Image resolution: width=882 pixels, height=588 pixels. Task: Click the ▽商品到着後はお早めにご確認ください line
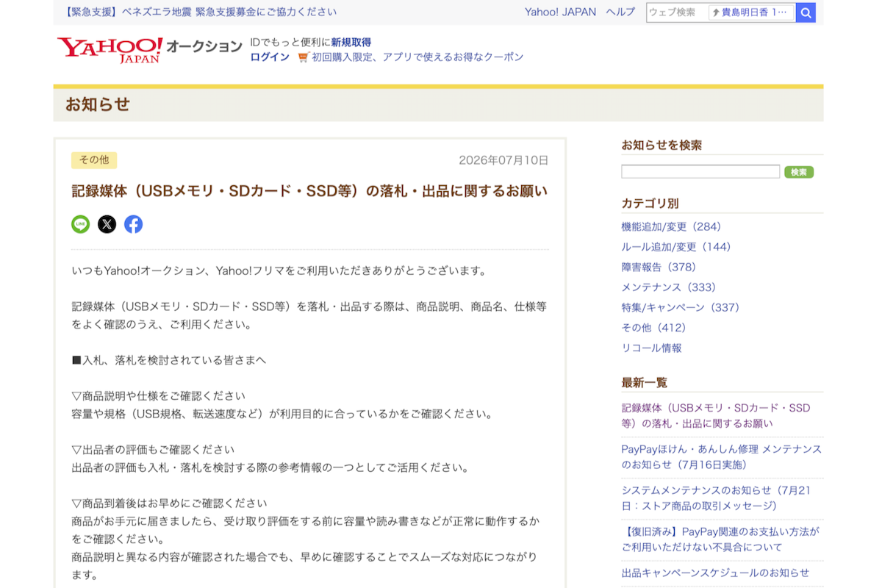coord(169,503)
